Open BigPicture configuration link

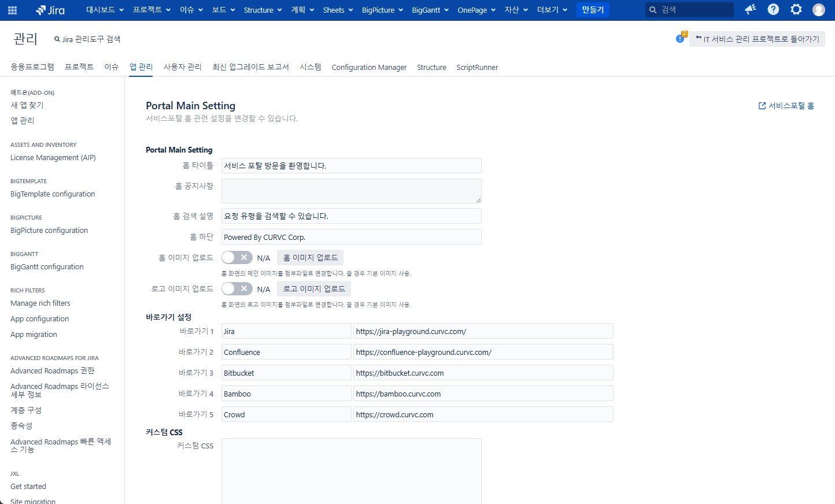(x=49, y=230)
